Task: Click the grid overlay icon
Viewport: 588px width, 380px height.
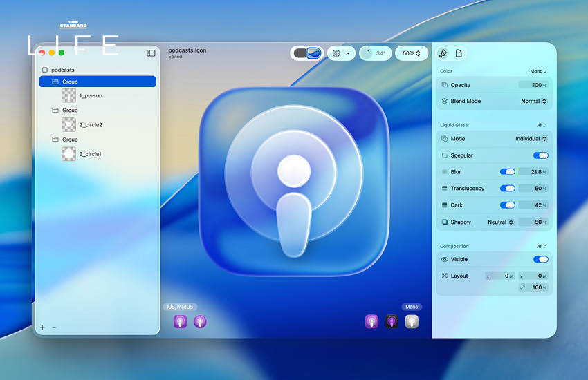Action: click(x=336, y=53)
